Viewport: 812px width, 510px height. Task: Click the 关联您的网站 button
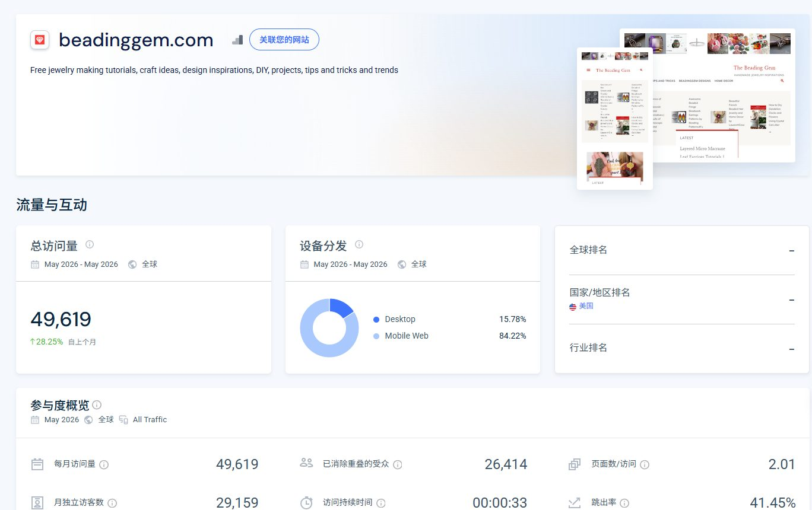(x=284, y=40)
